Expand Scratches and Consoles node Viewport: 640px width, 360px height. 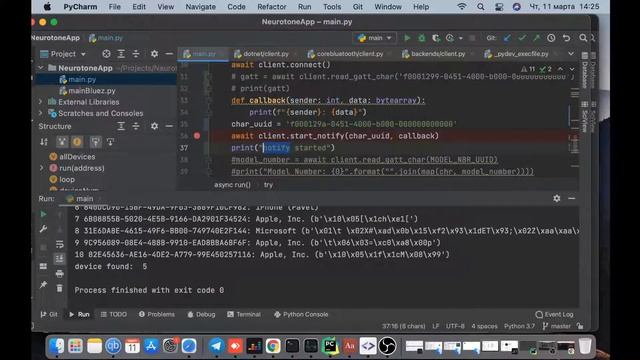pos(41,113)
